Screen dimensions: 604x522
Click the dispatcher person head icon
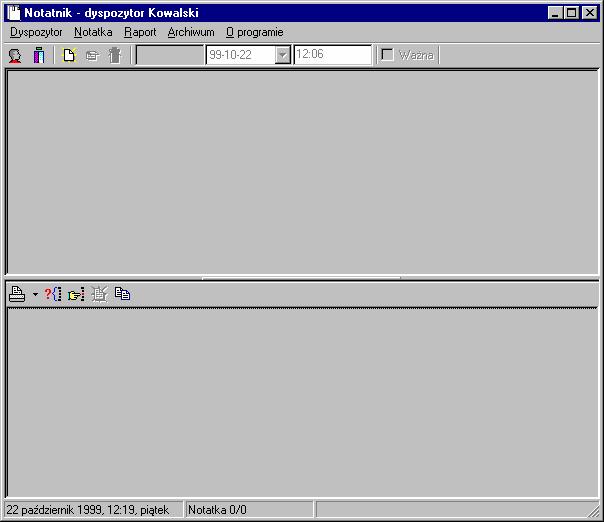pos(15,55)
